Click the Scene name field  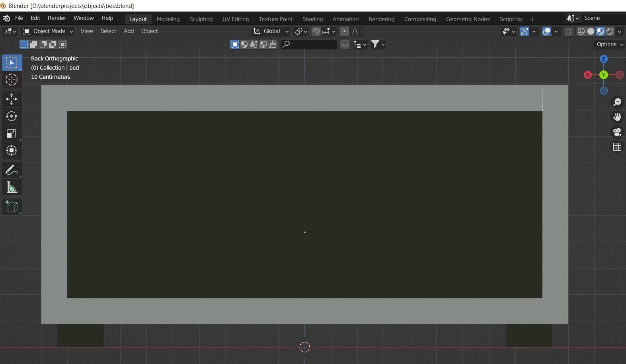point(604,18)
